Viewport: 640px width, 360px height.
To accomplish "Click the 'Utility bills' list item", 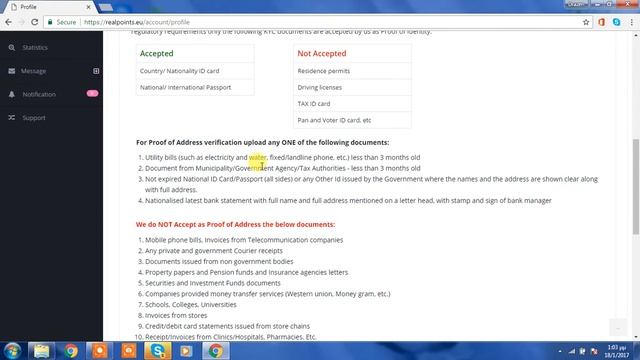I will pos(282,158).
